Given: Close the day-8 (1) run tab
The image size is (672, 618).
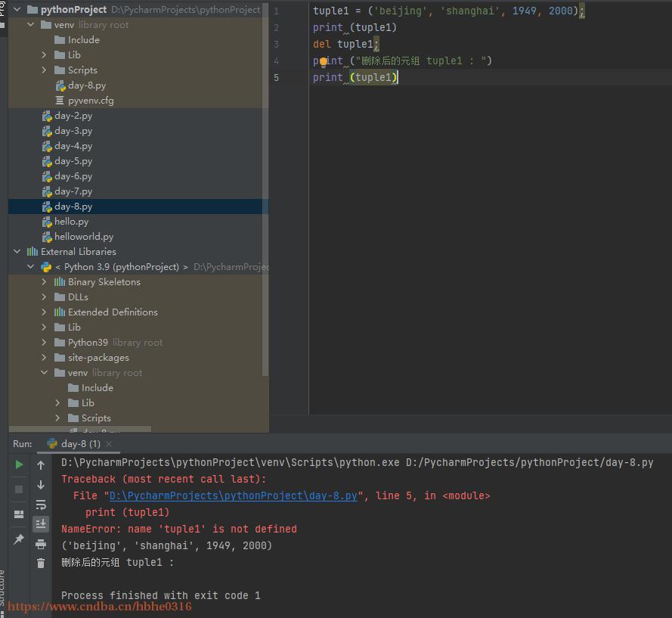Looking at the screenshot, I should (x=109, y=444).
